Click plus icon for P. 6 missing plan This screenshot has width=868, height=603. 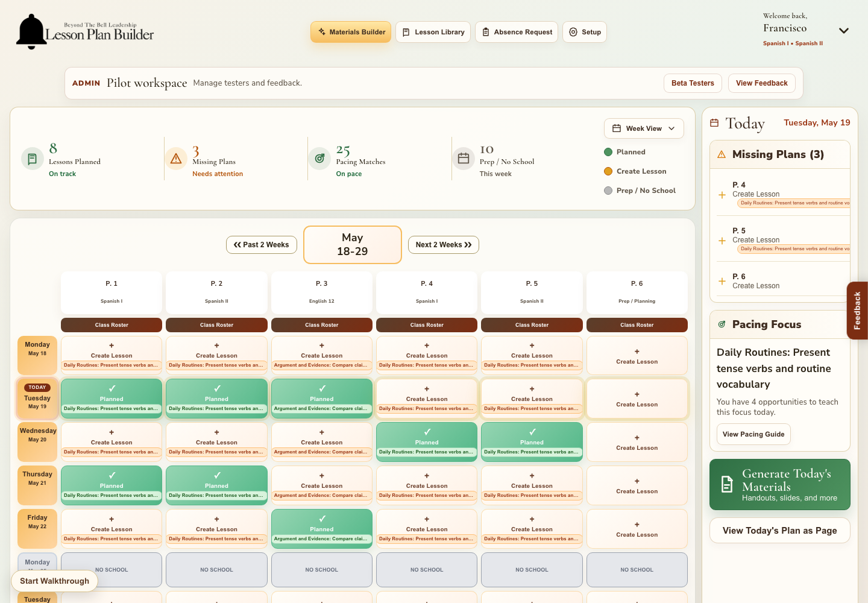(x=722, y=281)
